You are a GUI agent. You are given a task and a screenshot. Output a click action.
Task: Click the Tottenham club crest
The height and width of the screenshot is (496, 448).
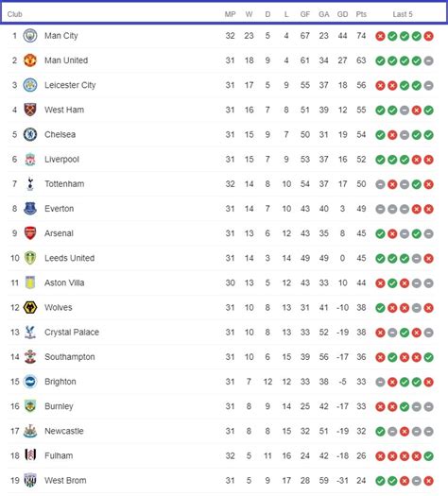(30, 184)
